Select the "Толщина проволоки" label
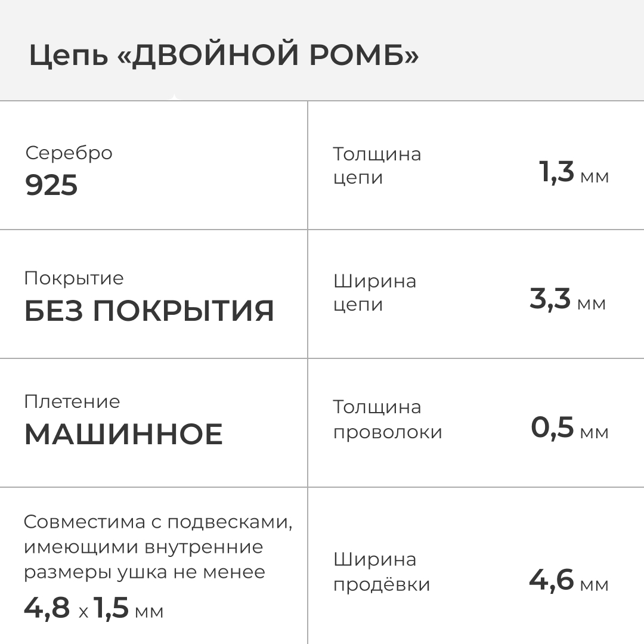This screenshot has width=644, height=644. point(387,419)
